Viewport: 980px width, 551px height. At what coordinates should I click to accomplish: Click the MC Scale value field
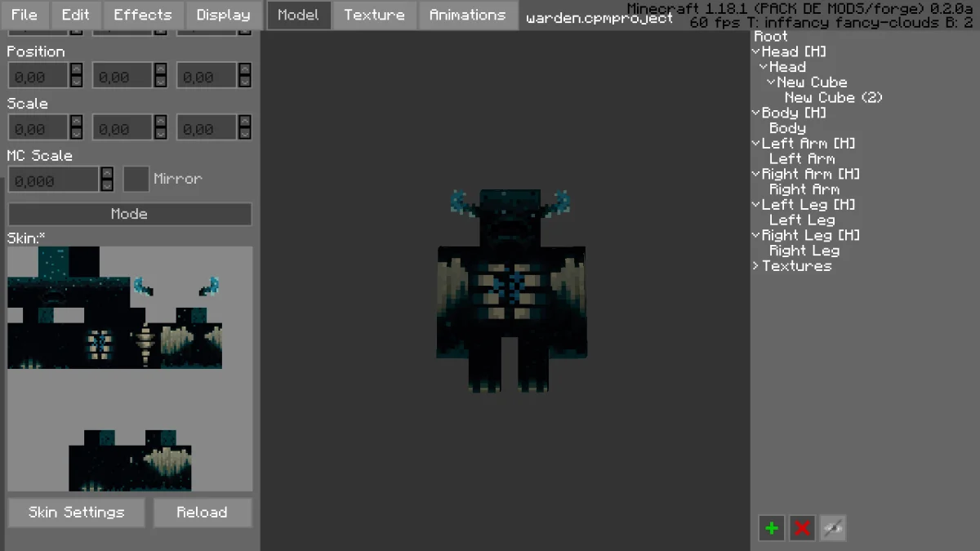pos(54,180)
